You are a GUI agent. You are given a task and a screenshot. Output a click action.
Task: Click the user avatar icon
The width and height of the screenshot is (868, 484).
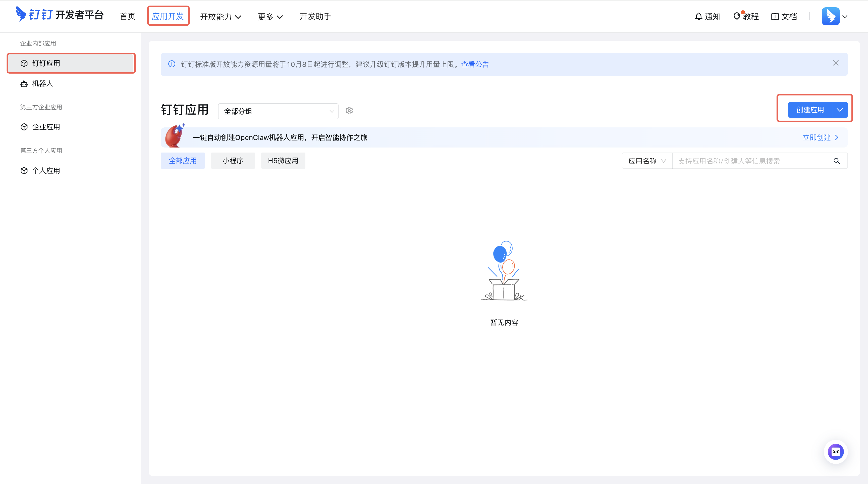point(830,16)
